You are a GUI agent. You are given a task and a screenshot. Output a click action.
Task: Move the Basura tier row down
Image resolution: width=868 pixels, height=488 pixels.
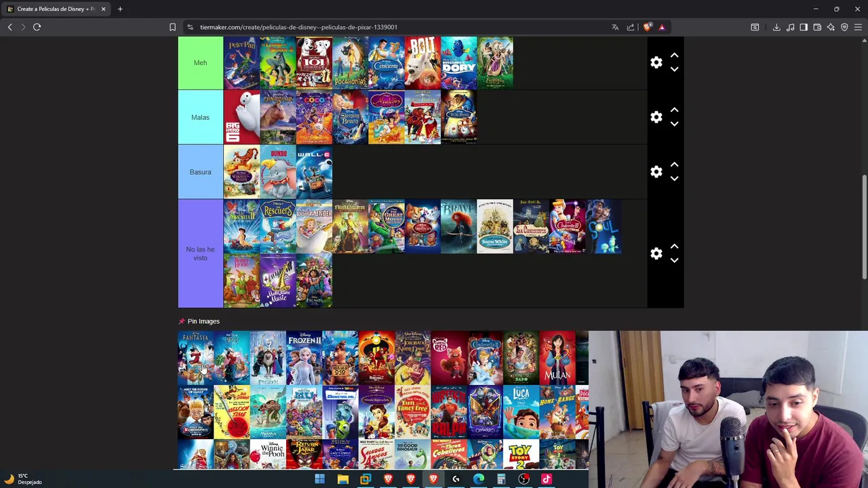click(x=674, y=179)
